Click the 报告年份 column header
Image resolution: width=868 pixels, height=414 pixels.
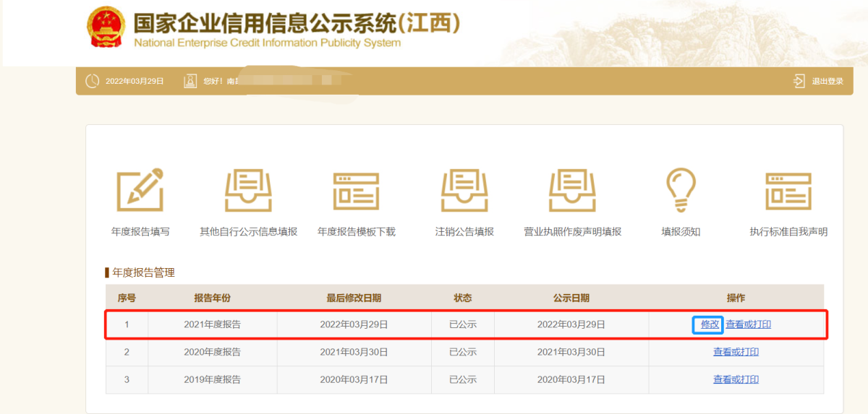click(x=213, y=298)
